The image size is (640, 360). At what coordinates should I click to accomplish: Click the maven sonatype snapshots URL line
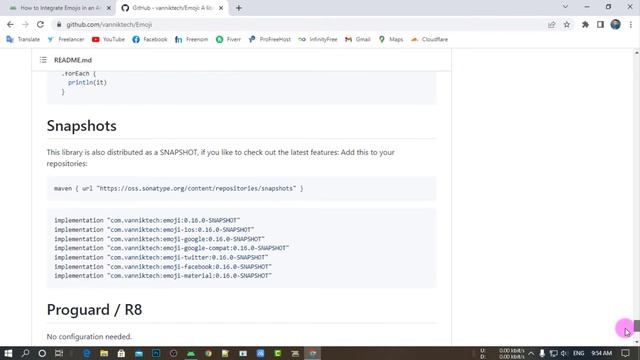tap(178, 189)
